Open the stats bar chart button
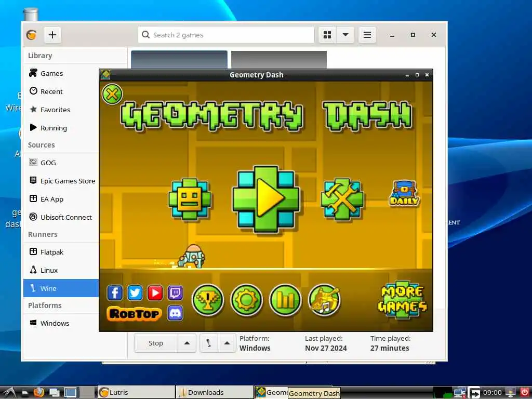The image size is (532, 399). click(285, 300)
